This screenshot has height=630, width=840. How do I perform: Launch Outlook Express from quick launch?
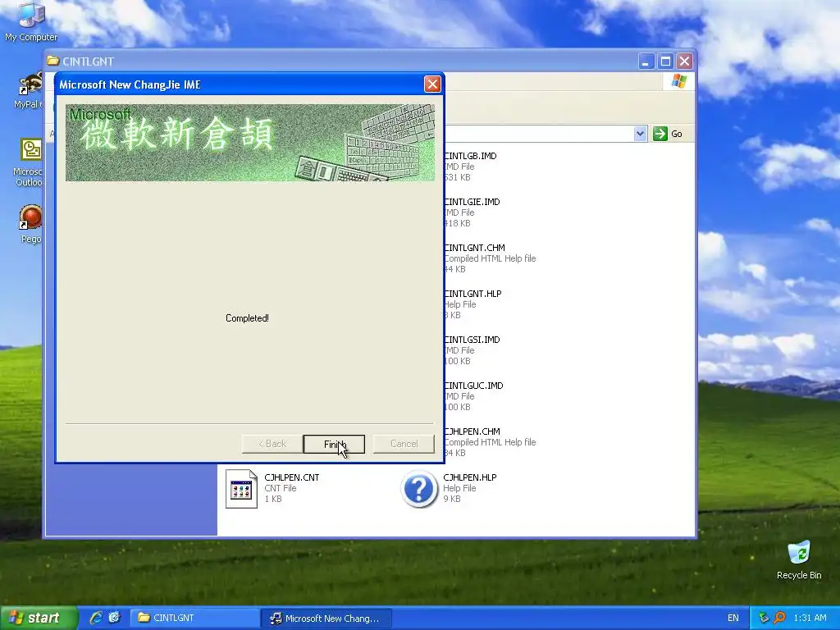coord(114,618)
